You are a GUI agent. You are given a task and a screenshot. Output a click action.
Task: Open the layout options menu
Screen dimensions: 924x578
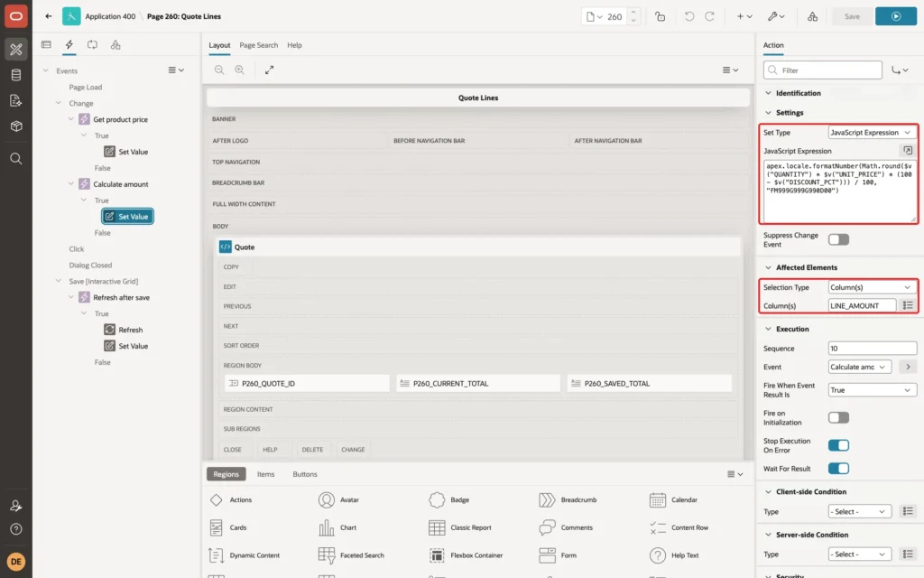pos(730,70)
